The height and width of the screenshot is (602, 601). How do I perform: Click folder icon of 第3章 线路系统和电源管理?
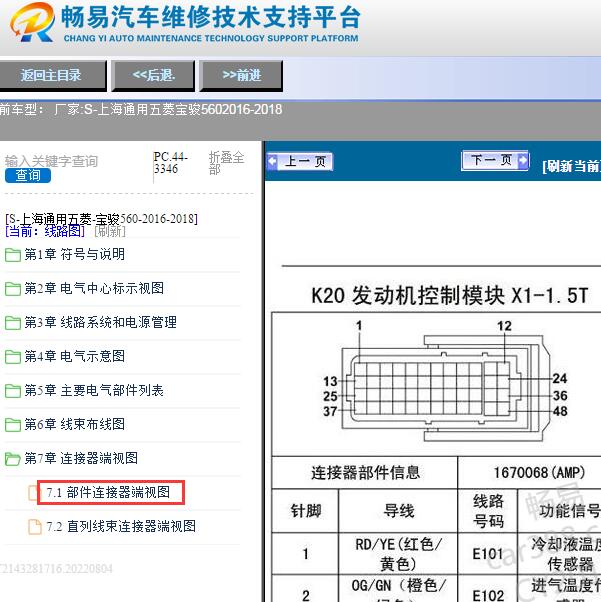(x=13, y=322)
